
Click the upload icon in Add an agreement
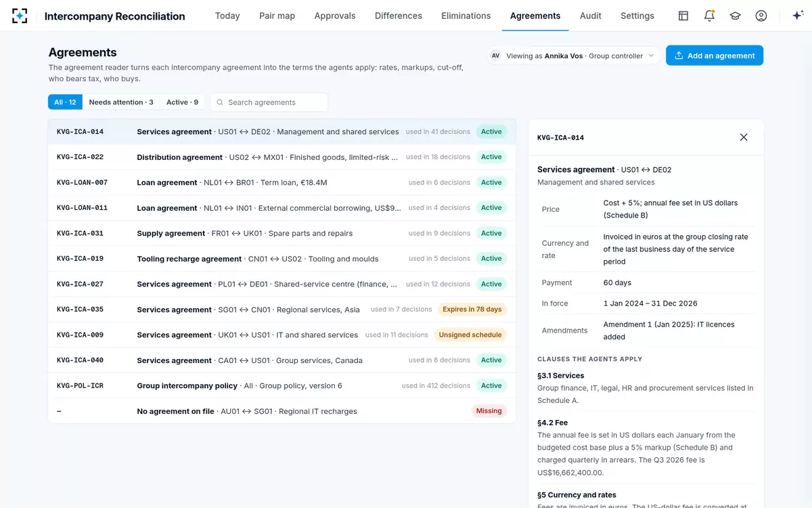(679, 56)
